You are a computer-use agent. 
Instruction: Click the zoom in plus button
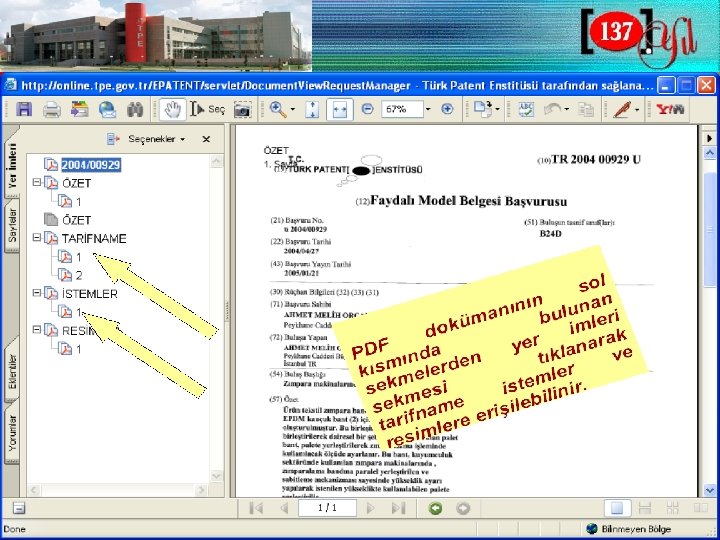coord(447,109)
